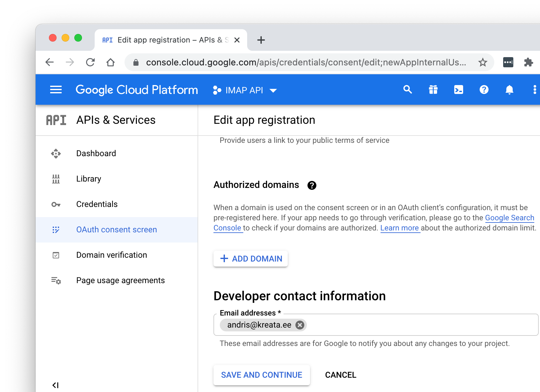Viewport: 540px width, 392px height.
Task: View site info via the lock icon
Action: [136, 62]
